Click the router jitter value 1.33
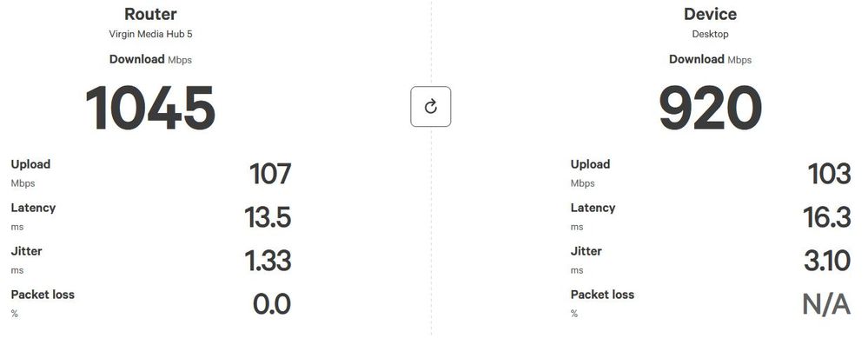Screen dimensions: 868x338 point(268,262)
